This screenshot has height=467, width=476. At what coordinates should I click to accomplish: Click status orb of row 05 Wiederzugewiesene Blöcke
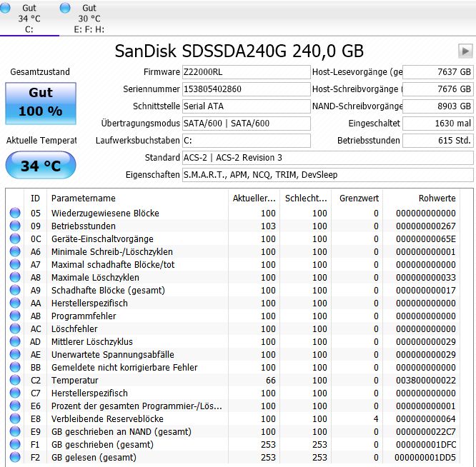(x=15, y=213)
